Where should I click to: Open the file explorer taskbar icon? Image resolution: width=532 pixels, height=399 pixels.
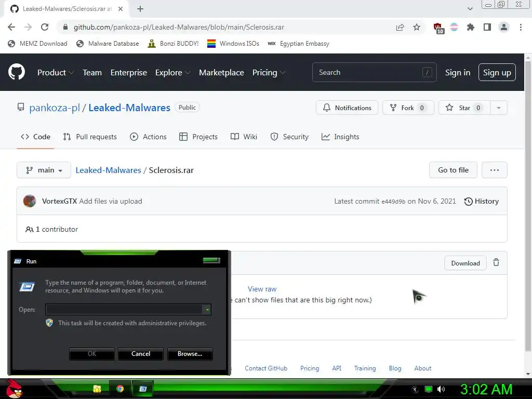pos(97,389)
